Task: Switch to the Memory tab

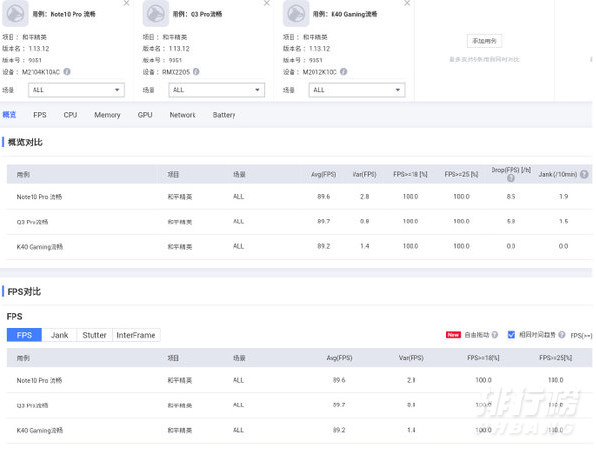Action: point(107,115)
